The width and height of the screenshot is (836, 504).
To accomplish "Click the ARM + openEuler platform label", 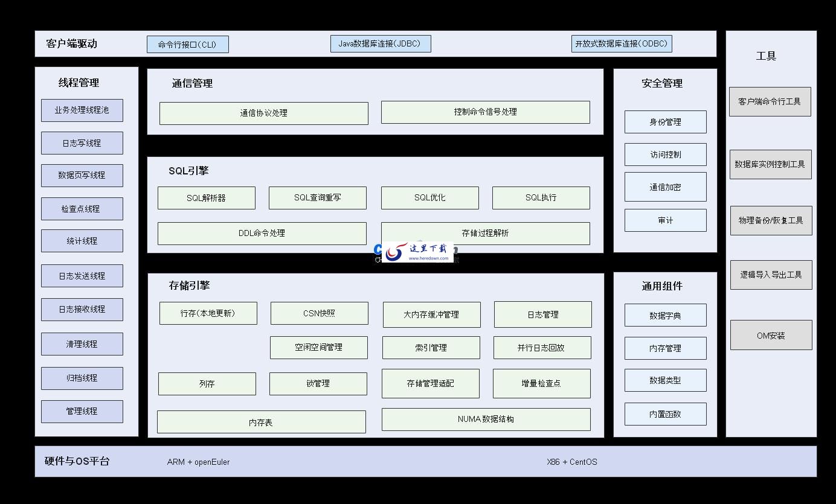I will click(199, 462).
